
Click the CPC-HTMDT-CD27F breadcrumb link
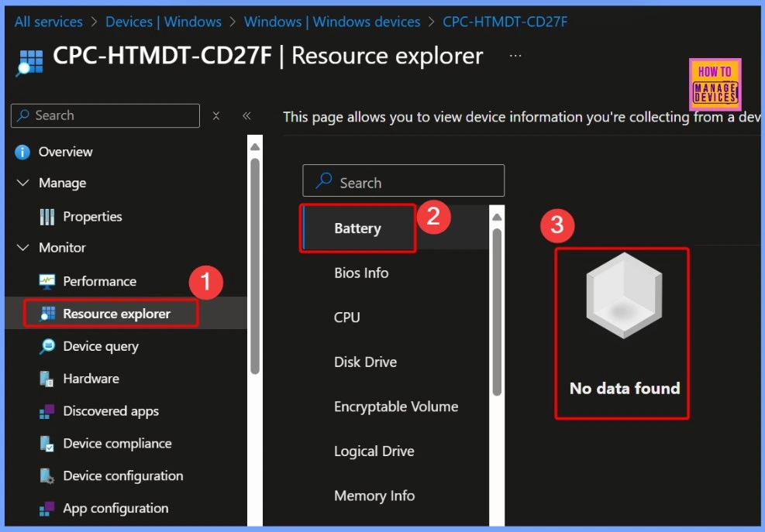pos(505,22)
